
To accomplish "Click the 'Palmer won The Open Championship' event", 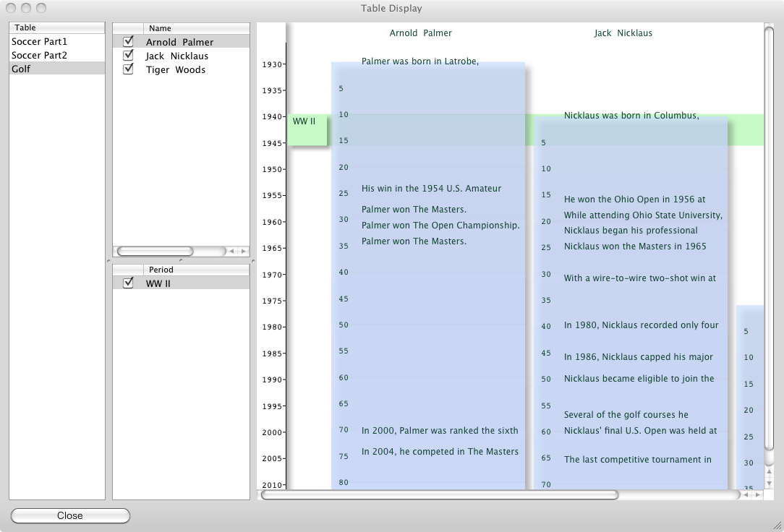I will (x=440, y=226).
